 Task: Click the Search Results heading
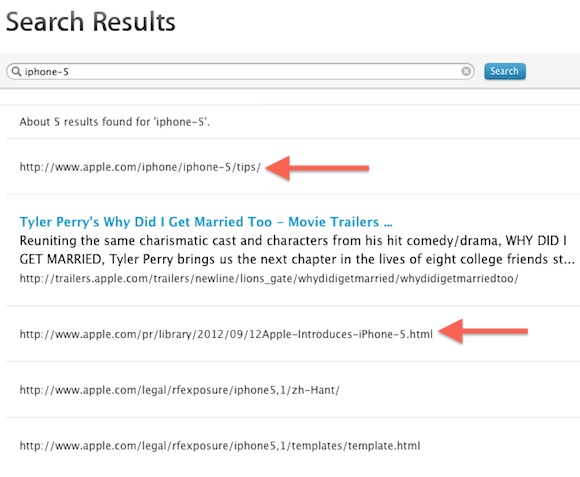click(91, 21)
